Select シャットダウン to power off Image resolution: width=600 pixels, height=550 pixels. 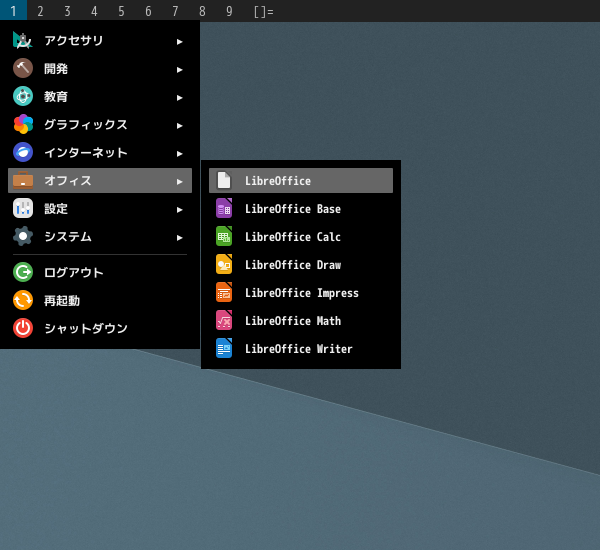click(x=85, y=328)
